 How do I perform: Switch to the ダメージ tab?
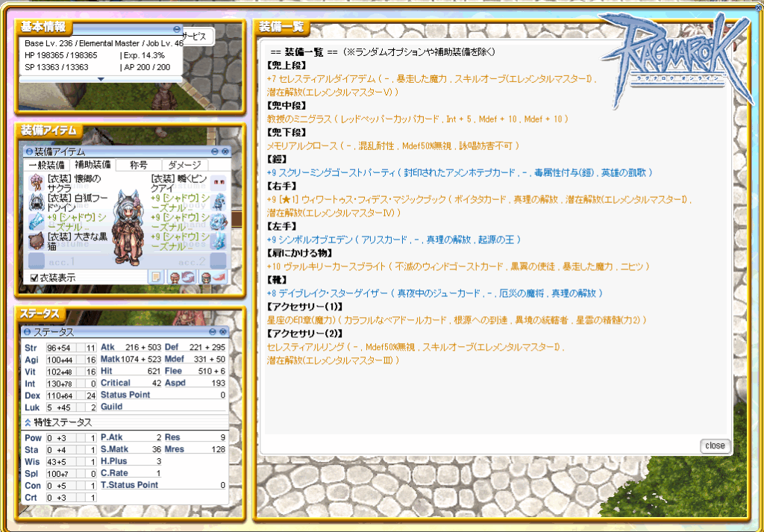(x=184, y=165)
